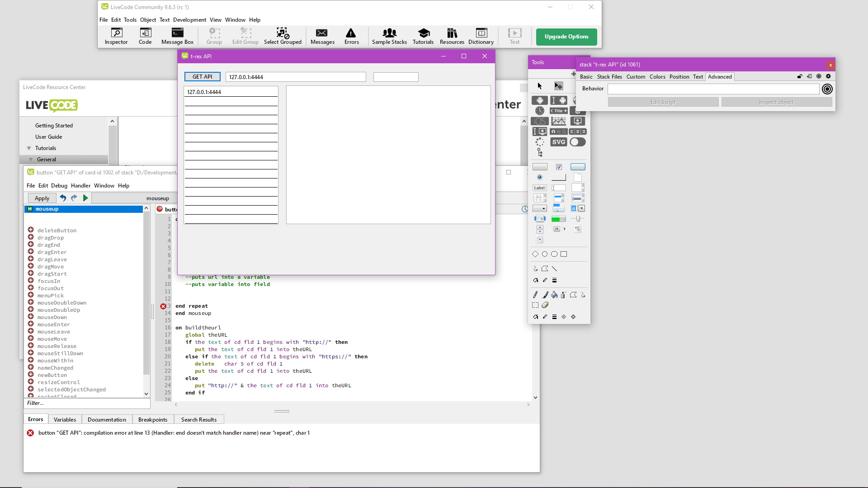Screen dimensions: 868x488
Task: Select the paint bucket tool
Action: click(554, 295)
